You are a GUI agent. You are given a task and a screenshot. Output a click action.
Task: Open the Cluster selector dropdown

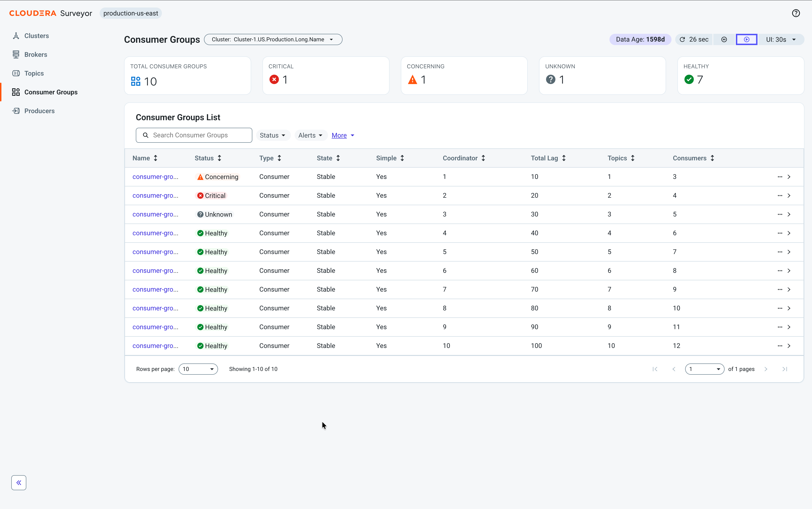[x=273, y=39]
